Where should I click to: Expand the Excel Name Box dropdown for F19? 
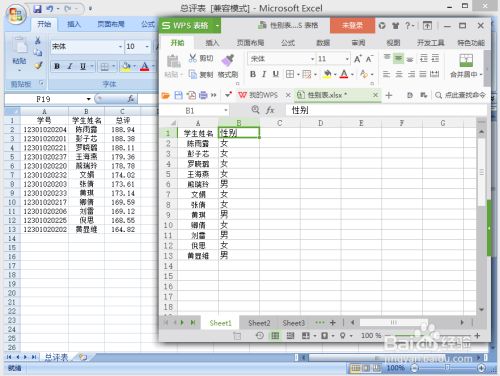click(x=88, y=99)
